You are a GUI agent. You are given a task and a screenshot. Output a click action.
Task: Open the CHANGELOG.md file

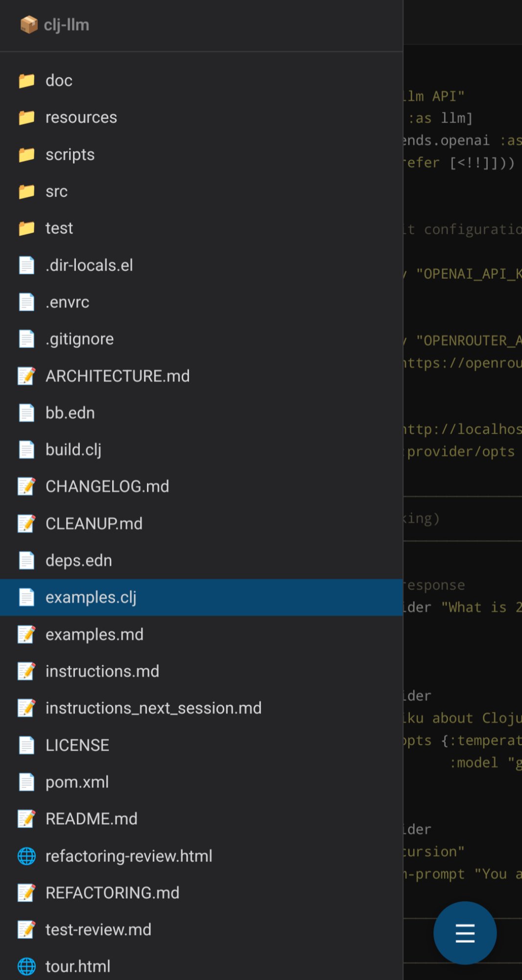coord(107,487)
